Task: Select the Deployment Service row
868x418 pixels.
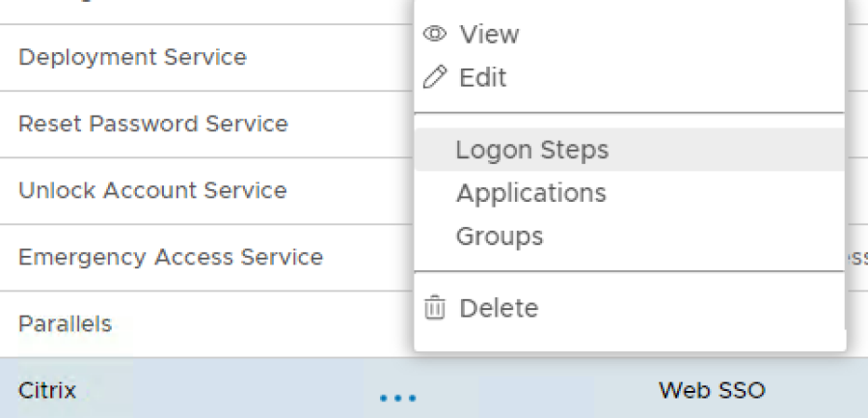Action: pyautogui.click(x=132, y=57)
